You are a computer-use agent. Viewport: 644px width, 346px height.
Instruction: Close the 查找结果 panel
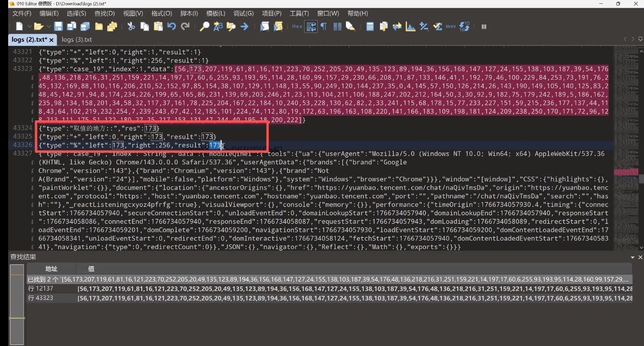coord(640,257)
